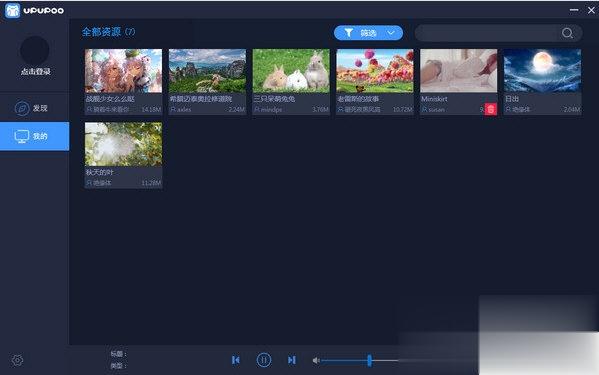The image size is (599, 375).
Task: Click the UPUPOO logo icon
Action: [x=12, y=10]
